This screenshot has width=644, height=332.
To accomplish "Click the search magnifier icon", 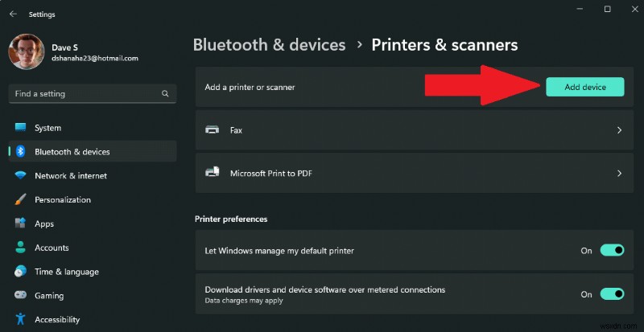I will (x=165, y=94).
